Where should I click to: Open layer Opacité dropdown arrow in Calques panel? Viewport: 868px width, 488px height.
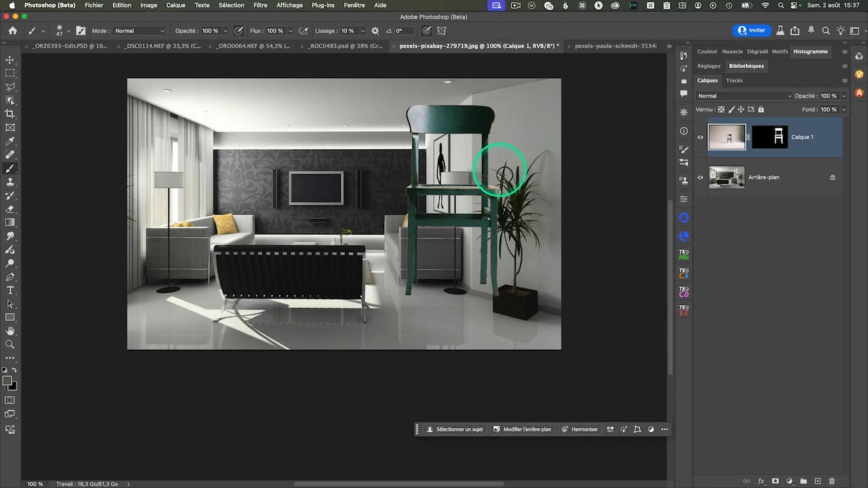pos(843,95)
